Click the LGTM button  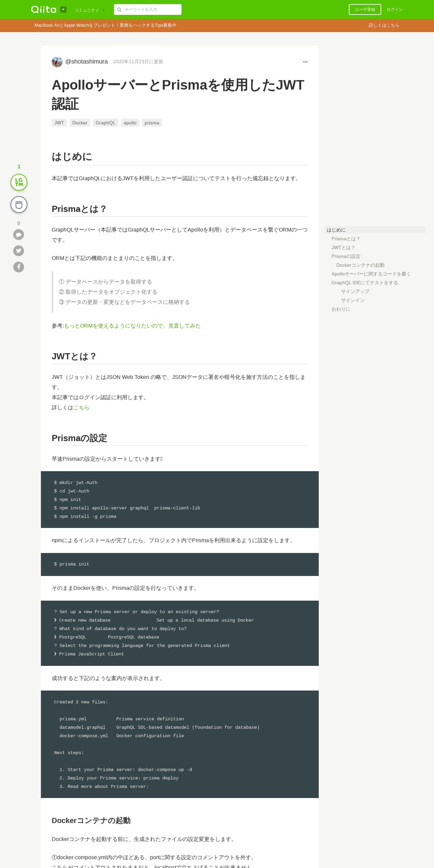(19, 182)
